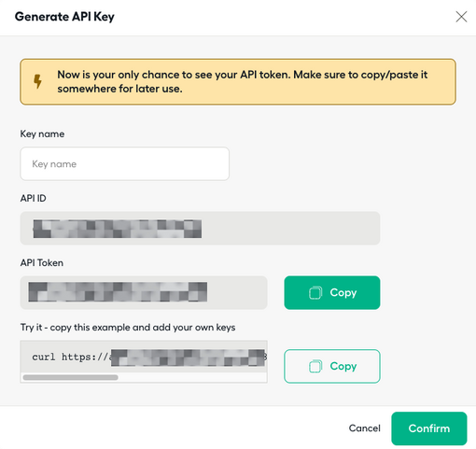The image size is (476, 449).
Task: Click the lightning bolt warning icon
Action: [37, 81]
